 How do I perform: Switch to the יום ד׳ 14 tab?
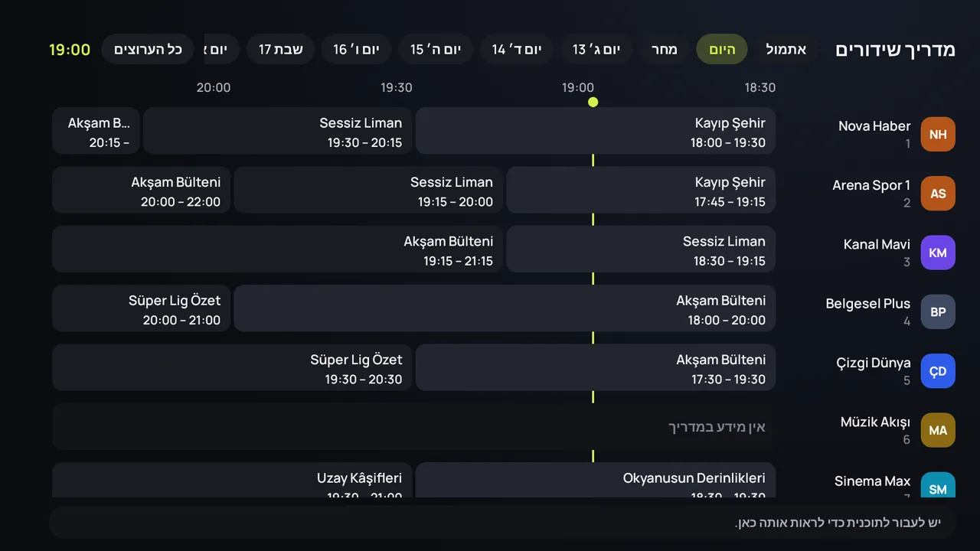[x=517, y=50]
